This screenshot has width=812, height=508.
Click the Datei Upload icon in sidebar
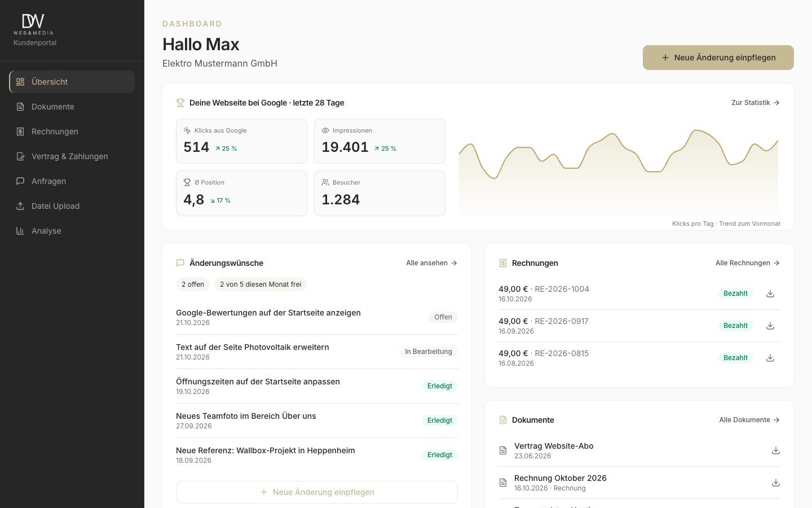(20, 206)
